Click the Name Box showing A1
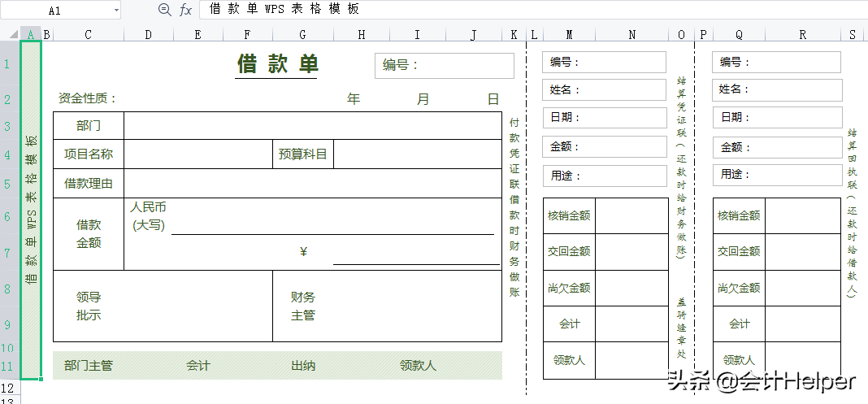This screenshot has height=404, width=868. (x=55, y=10)
